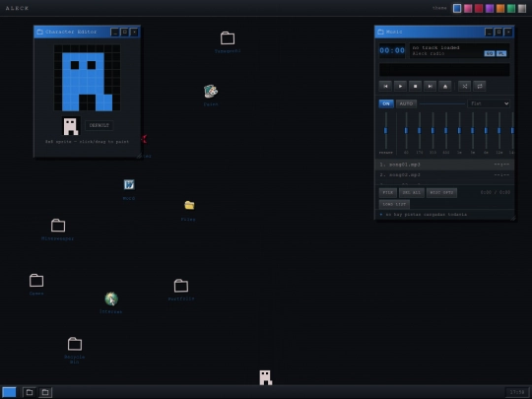Viewport: 532px width, 399px height.
Task: Click the sprite's left eye pixel
Action: [75, 65]
